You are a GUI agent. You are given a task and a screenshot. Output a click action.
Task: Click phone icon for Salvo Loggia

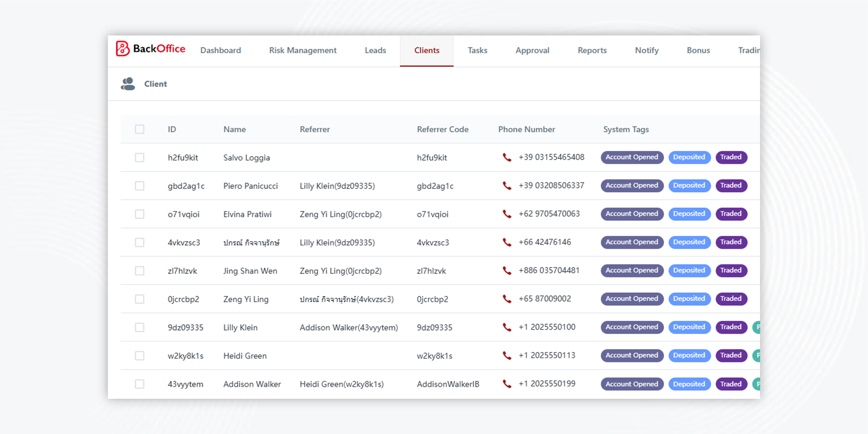coord(507,157)
